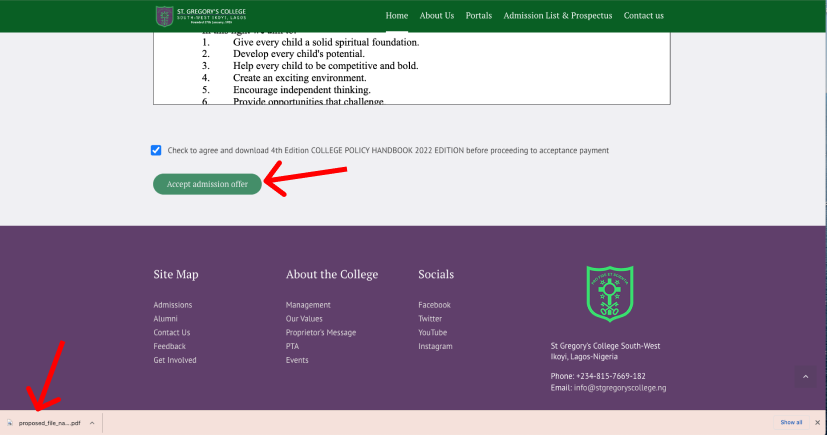
Task: Visit the Facebook social link
Action: coord(434,305)
